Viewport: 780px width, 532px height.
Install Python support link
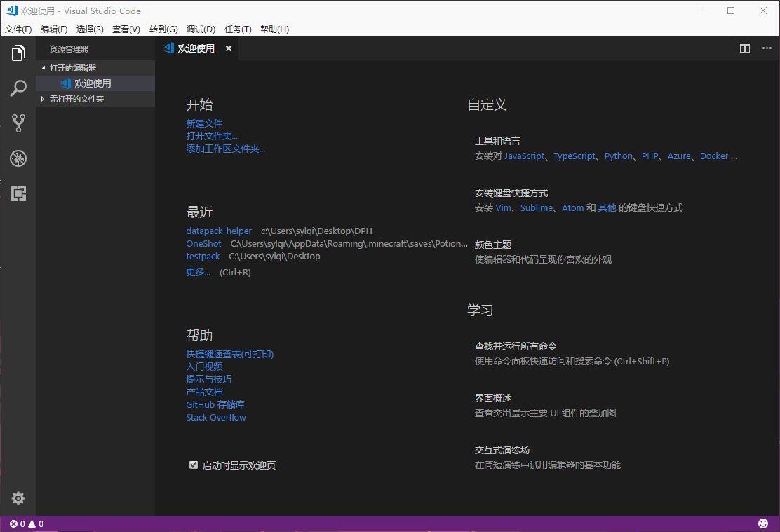pyautogui.click(x=619, y=156)
